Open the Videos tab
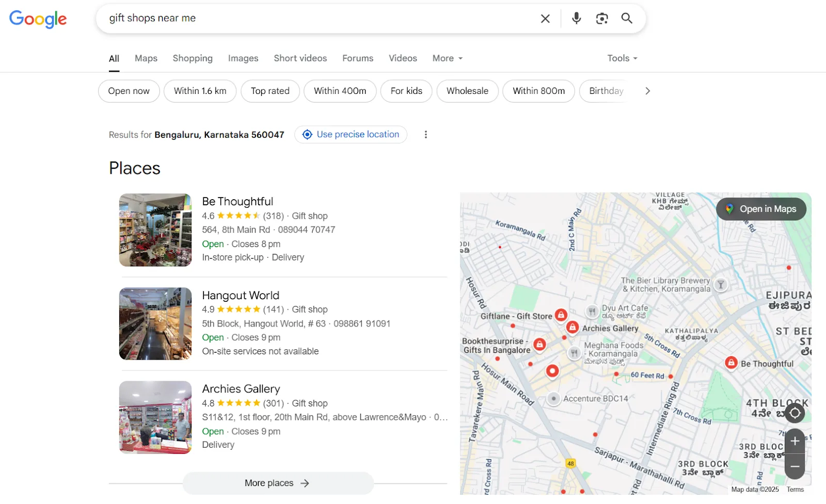 pos(403,58)
